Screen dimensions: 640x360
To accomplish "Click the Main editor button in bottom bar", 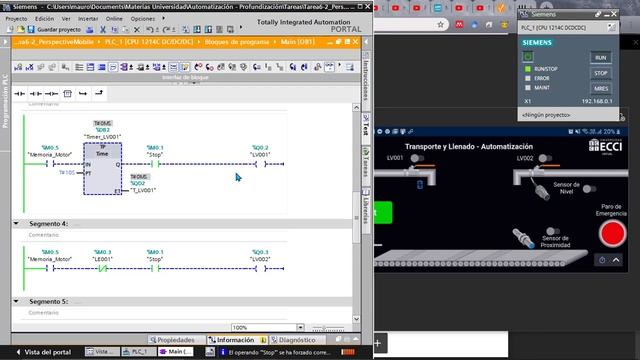I will [176, 351].
